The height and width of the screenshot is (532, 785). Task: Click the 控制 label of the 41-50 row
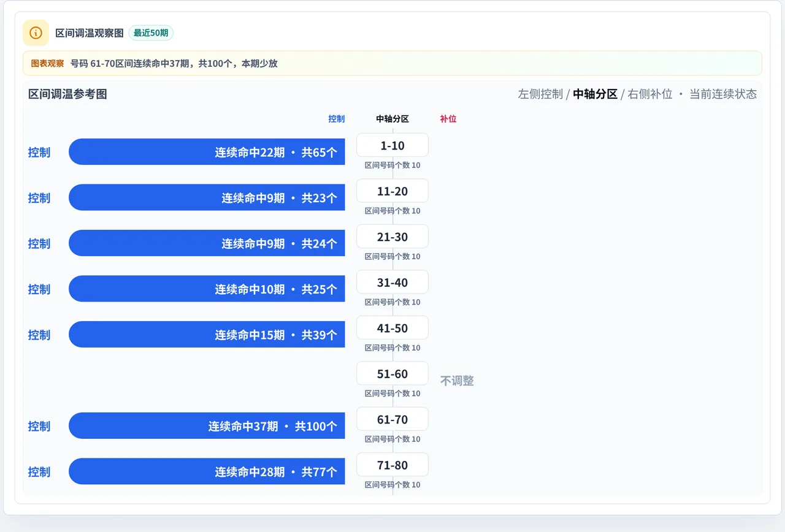(39, 335)
